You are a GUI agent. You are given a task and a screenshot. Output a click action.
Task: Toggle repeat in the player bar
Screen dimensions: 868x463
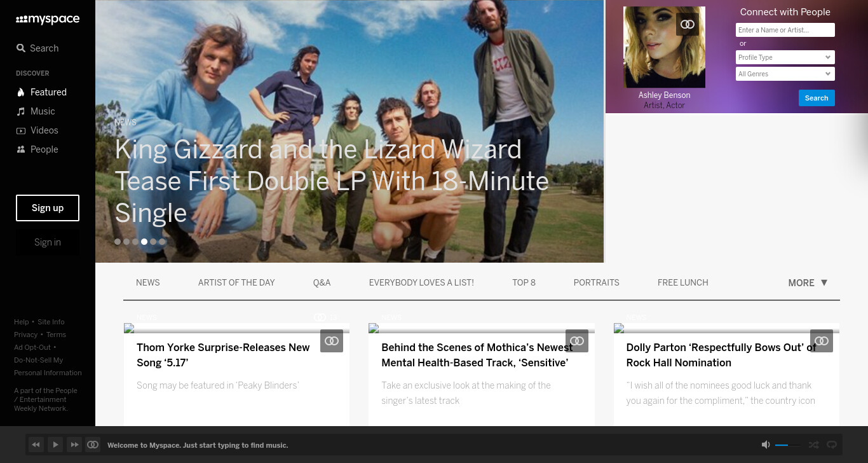[831, 445]
